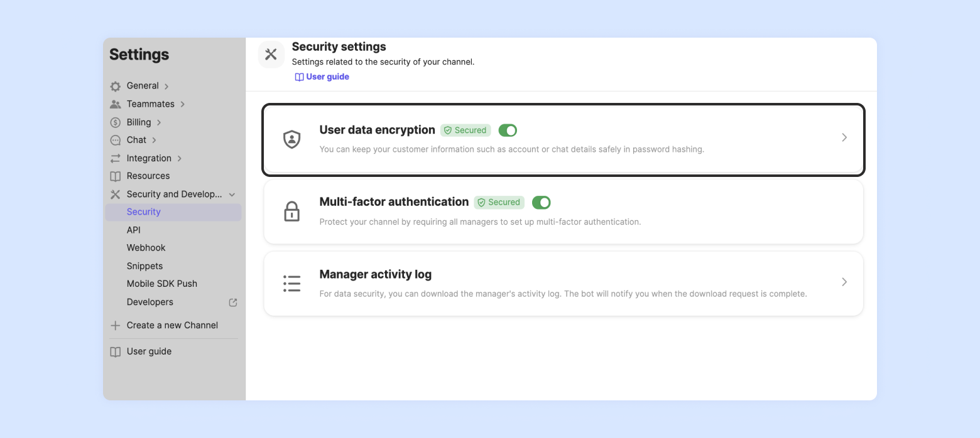
Task: Open the User guide link under header
Action: (x=322, y=77)
